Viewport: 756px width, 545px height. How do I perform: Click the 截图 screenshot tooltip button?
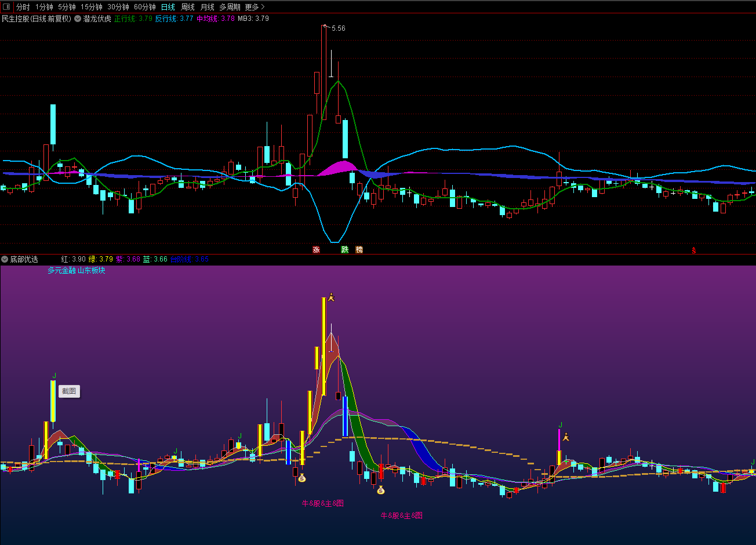point(69,391)
